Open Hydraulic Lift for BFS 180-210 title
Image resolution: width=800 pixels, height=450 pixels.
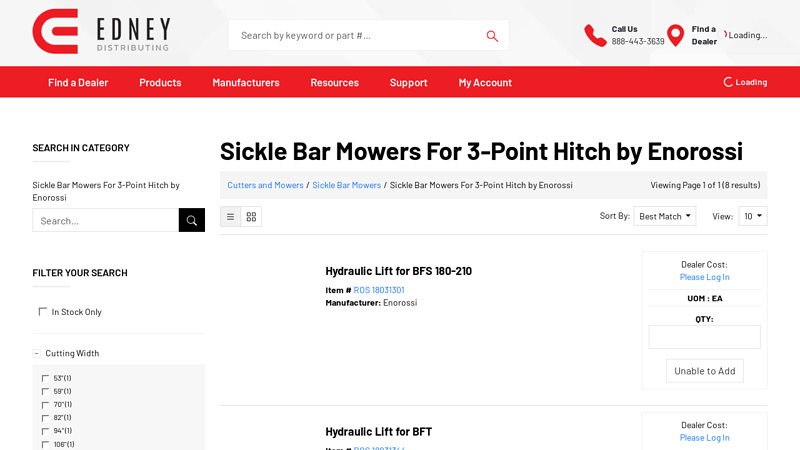click(x=398, y=271)
